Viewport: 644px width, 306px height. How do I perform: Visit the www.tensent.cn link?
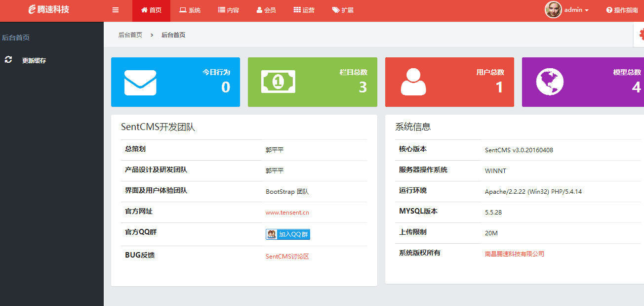click(x=288, y=212)
